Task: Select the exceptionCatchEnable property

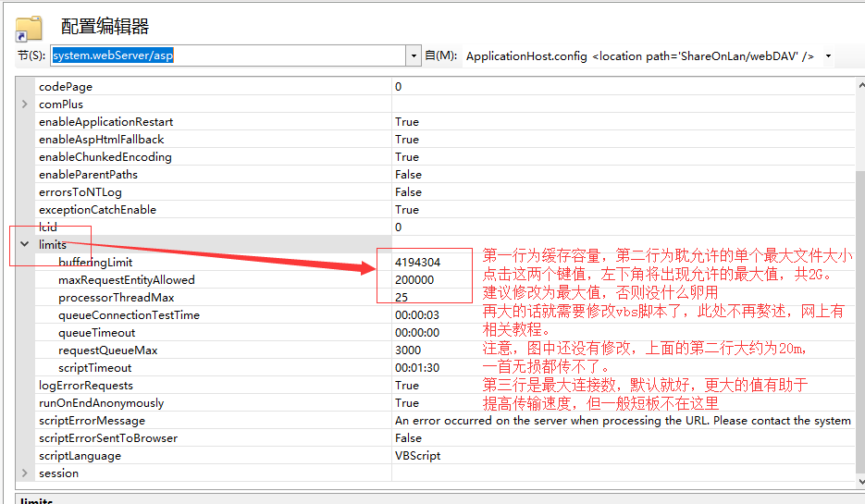Action: pyautogui.click(x=98, y=210)
